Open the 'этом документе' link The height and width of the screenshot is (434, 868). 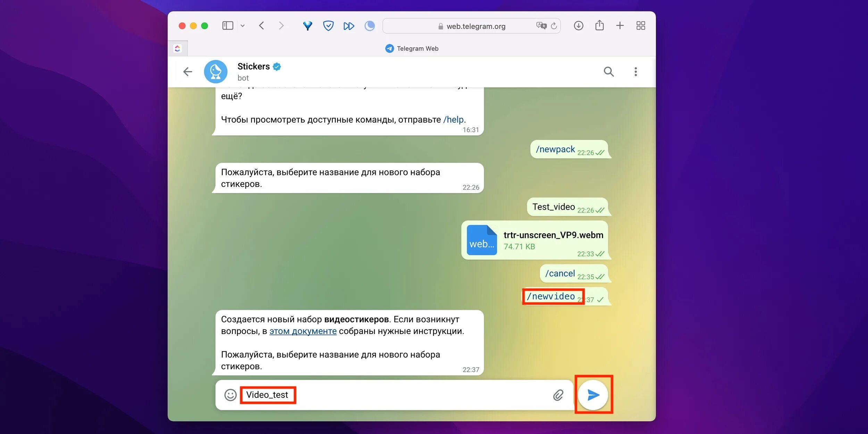pyautogui.click(x=303, y=331)
